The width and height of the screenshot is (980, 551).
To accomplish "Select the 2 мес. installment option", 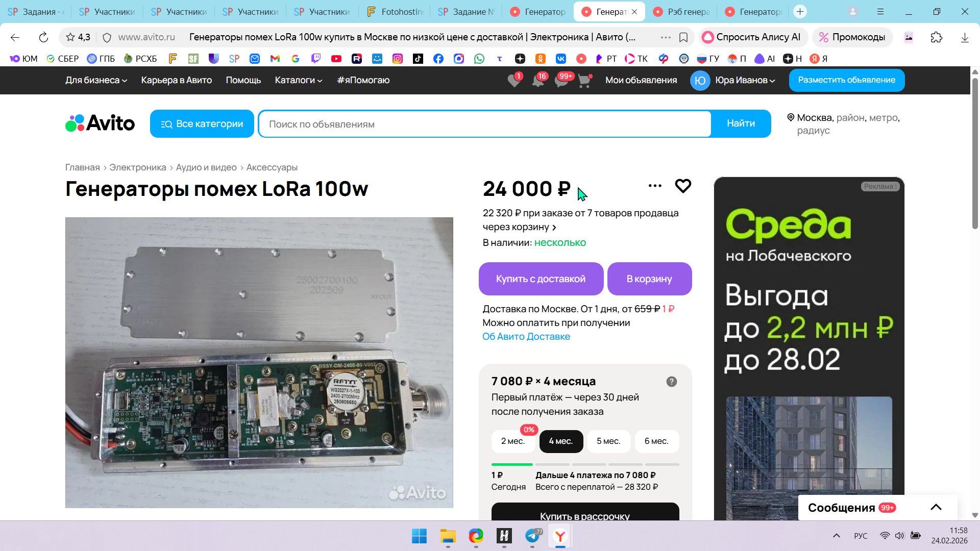I will click(x=512, y=441).
